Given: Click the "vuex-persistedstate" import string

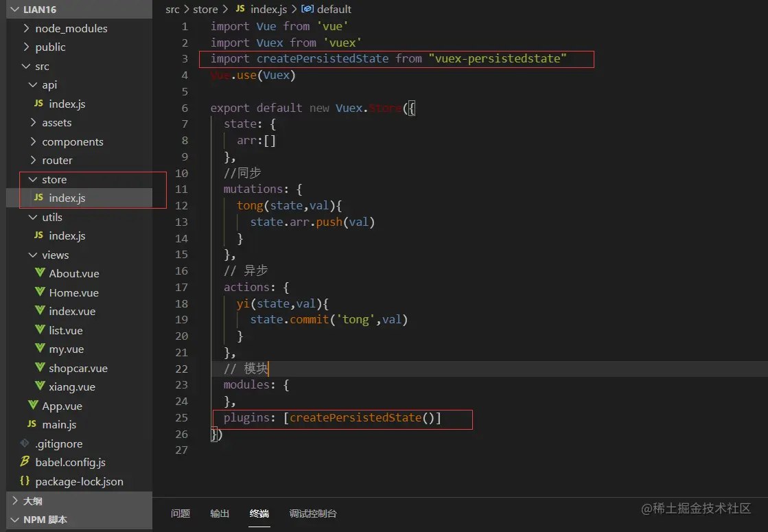Looking at the screenshot, I should pos(497,59).
